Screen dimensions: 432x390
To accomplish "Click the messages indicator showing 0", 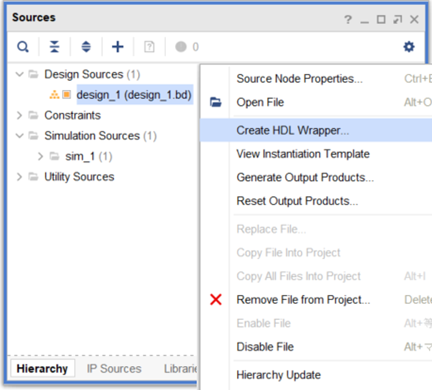I will (187, 47).
